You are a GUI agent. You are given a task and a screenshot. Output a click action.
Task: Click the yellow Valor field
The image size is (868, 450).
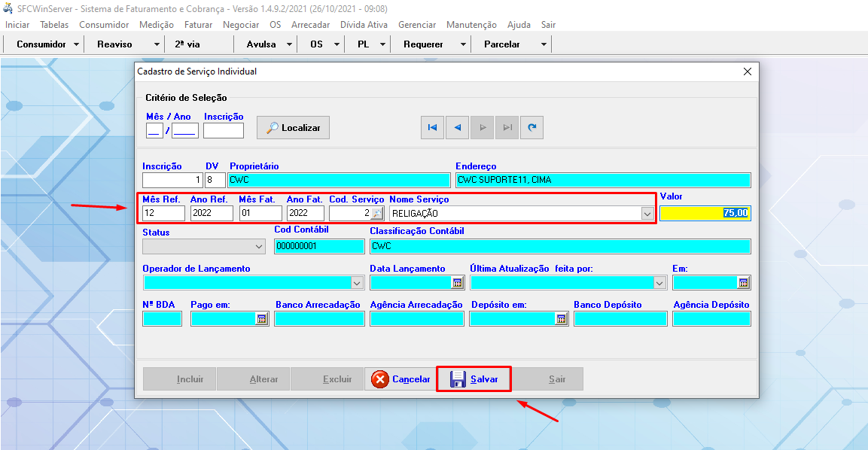click(x=705, y=214)
